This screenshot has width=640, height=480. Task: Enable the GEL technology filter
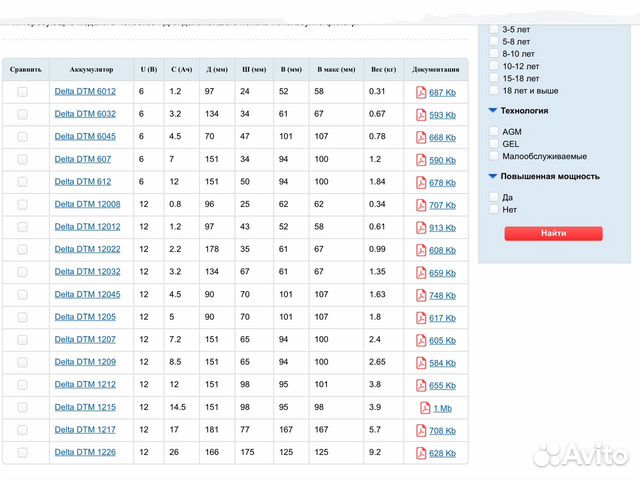pyautogui.click(x=494, y=143)
